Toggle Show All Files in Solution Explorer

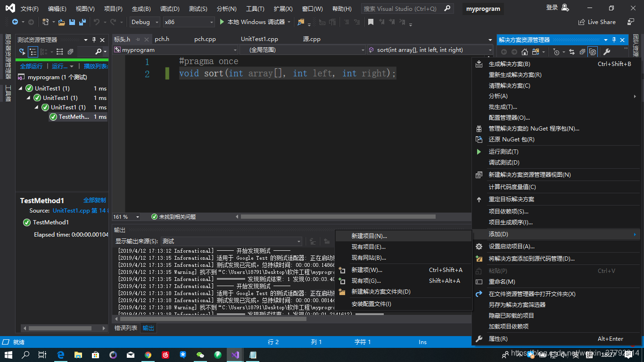(x=593, y=52)
